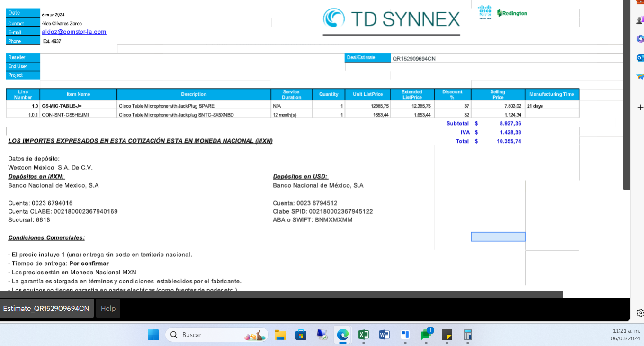Switch to Excel from the taskbar
Image resolution: width=644 pixels, height=346 pixels.
364,335
